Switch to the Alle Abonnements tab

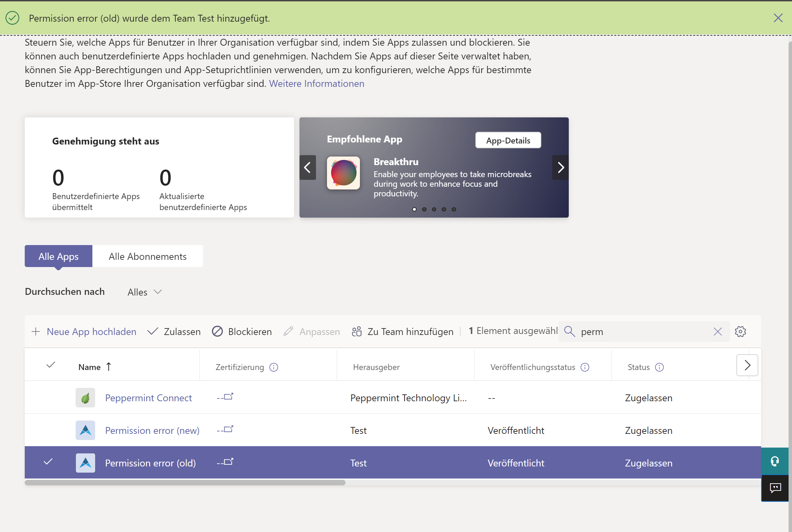[148, 256]
